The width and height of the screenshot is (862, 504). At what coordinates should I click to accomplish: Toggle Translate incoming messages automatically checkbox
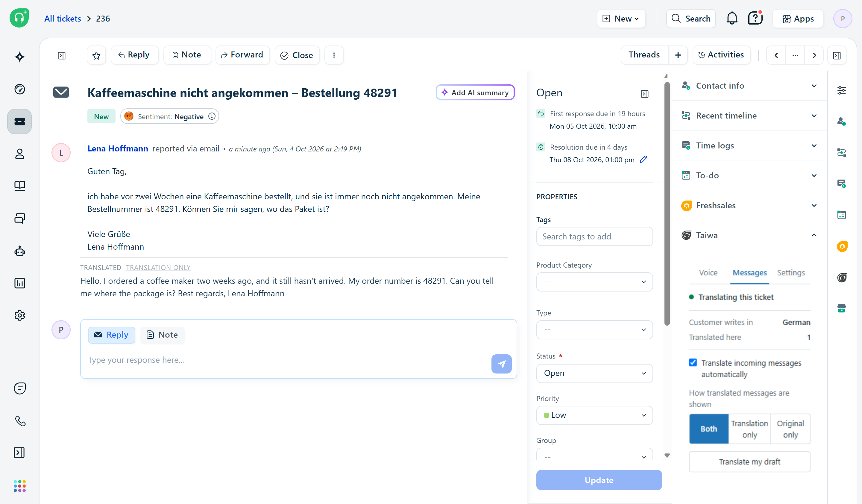[x=693, y=362]
